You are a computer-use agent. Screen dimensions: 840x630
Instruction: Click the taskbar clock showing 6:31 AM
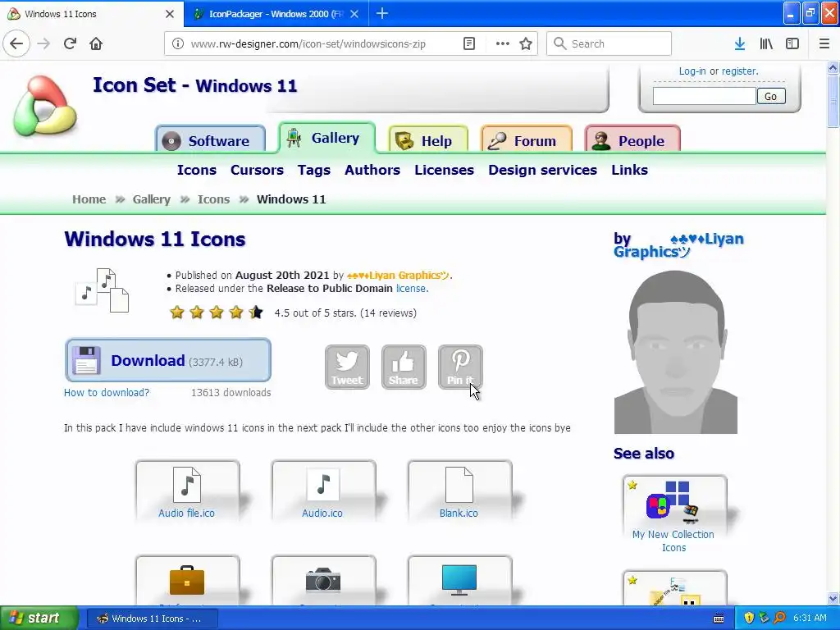coord(810,619)
